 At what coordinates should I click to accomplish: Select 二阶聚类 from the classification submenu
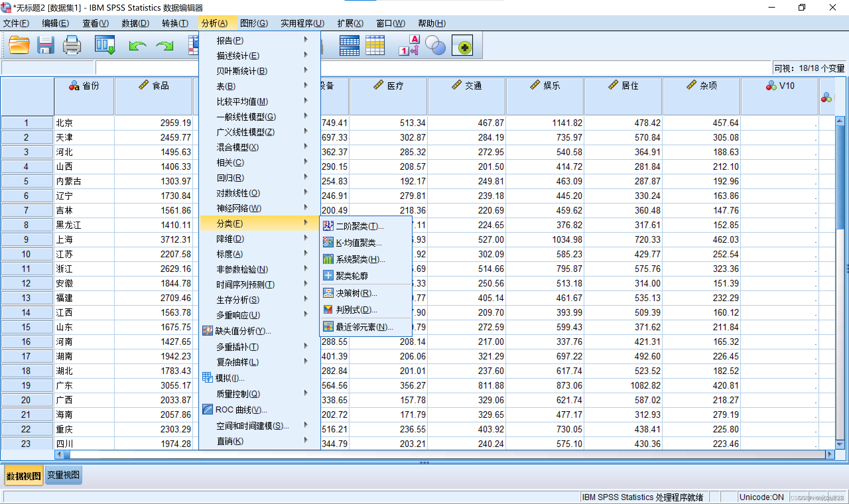tap(359, 226)
